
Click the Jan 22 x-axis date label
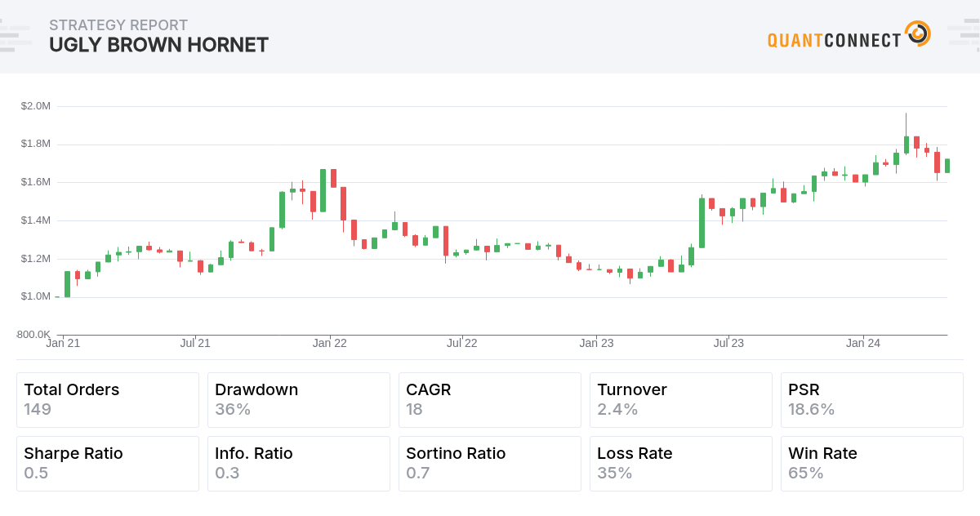tap(330, 344)
